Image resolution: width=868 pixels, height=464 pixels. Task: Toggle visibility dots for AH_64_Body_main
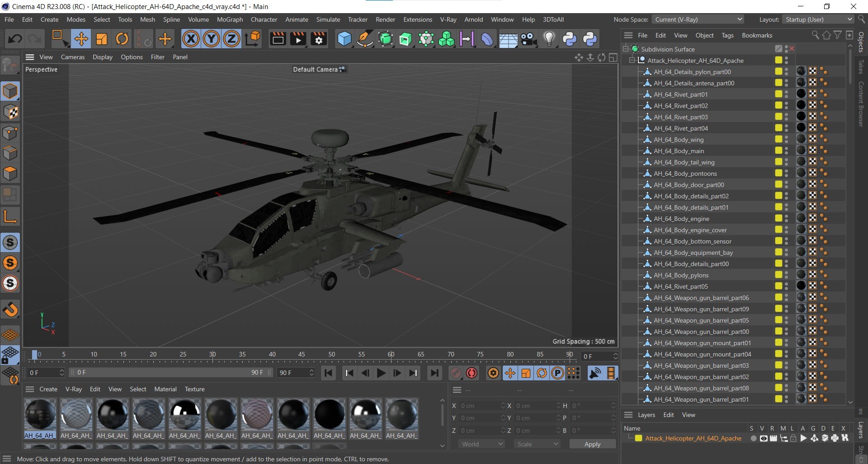click(x=787, y=151)
